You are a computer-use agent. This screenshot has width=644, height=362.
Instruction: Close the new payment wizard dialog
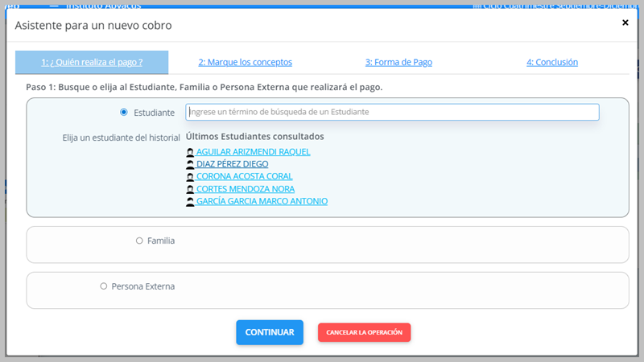[x=625, y=23]
